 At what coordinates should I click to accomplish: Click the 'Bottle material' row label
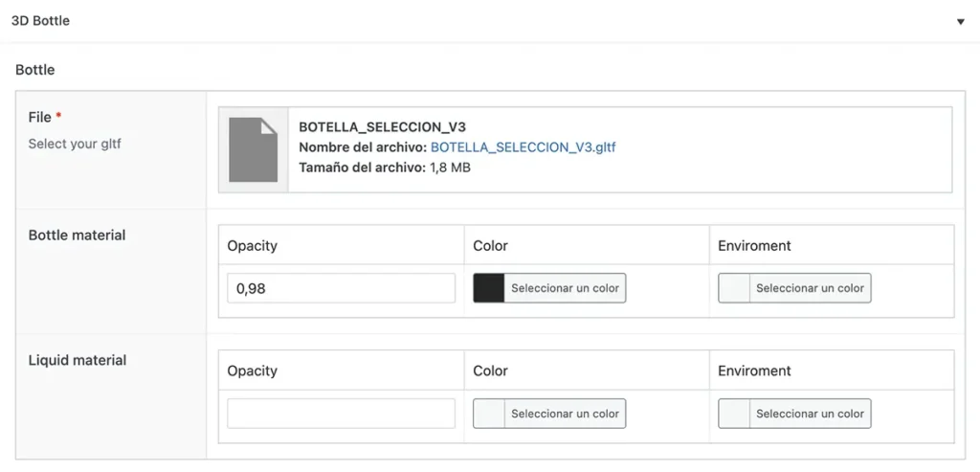coord(77,236)
